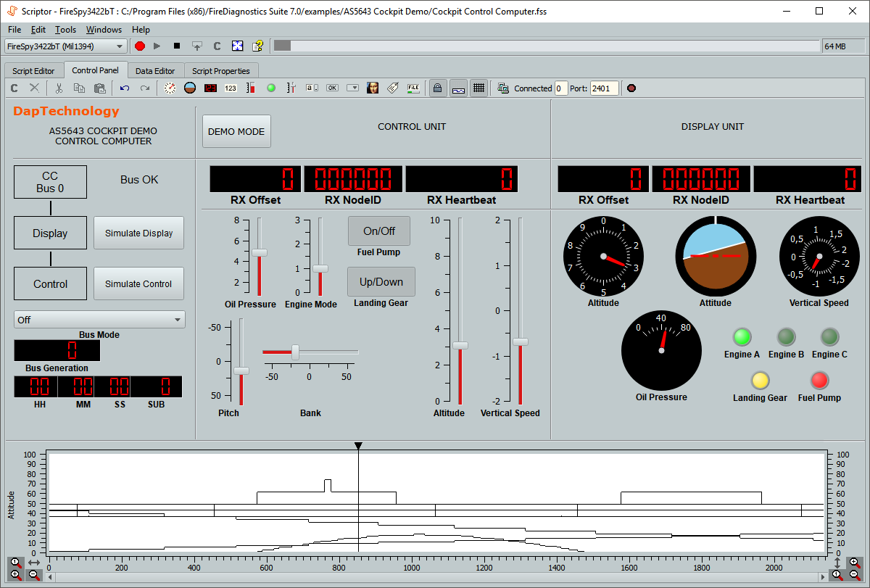Click the blue fullscreen arrows icon
870x588 pixels.
coord(237,46)
